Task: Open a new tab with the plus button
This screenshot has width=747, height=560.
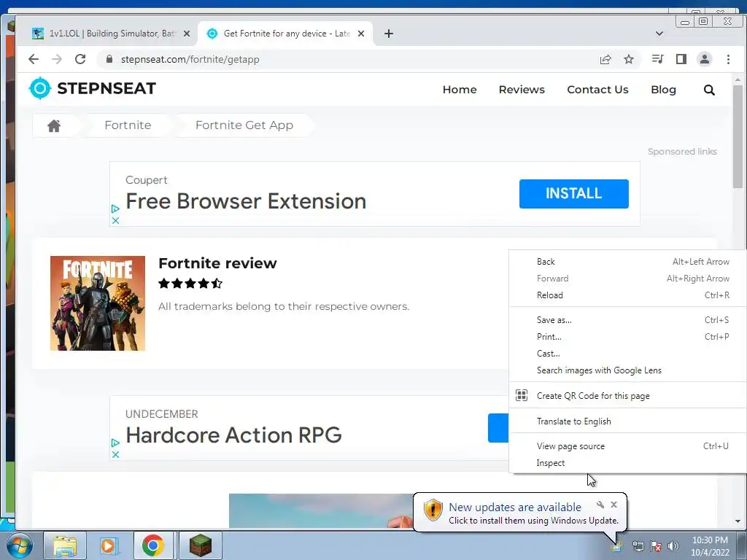Action: pos(389,34)
